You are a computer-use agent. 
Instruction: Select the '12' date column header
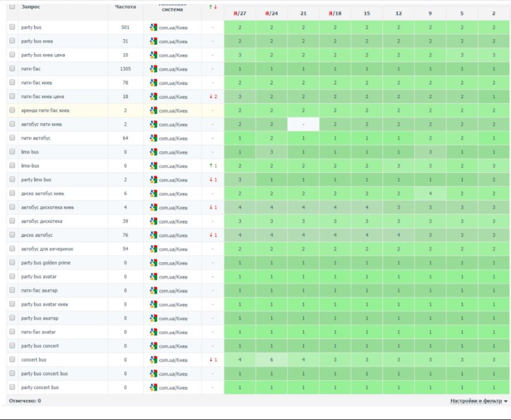click(x=398, y=13)
